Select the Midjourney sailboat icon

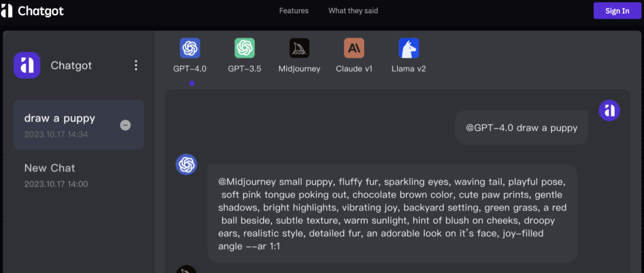[x=299, y=48]
